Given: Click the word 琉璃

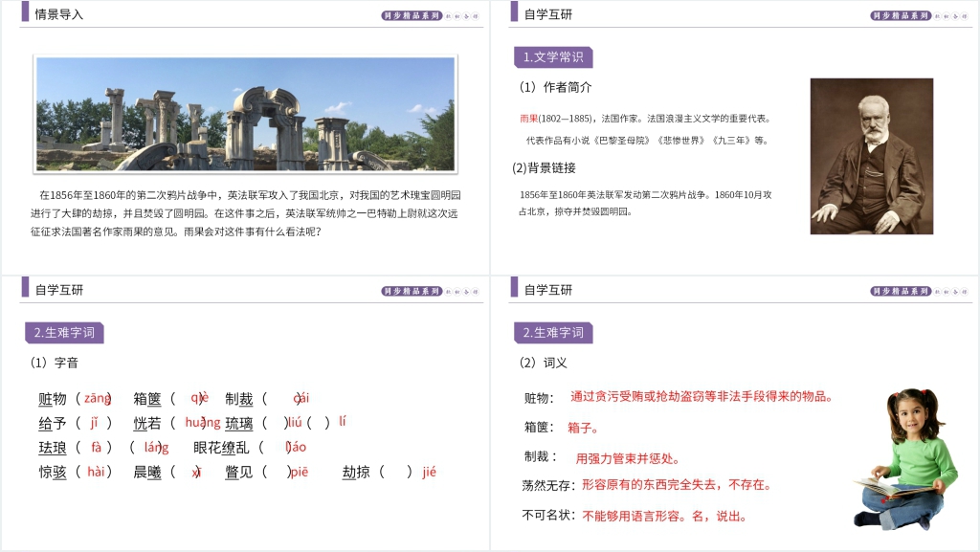Looking at the screenshot, I should (x=238, y=424).
